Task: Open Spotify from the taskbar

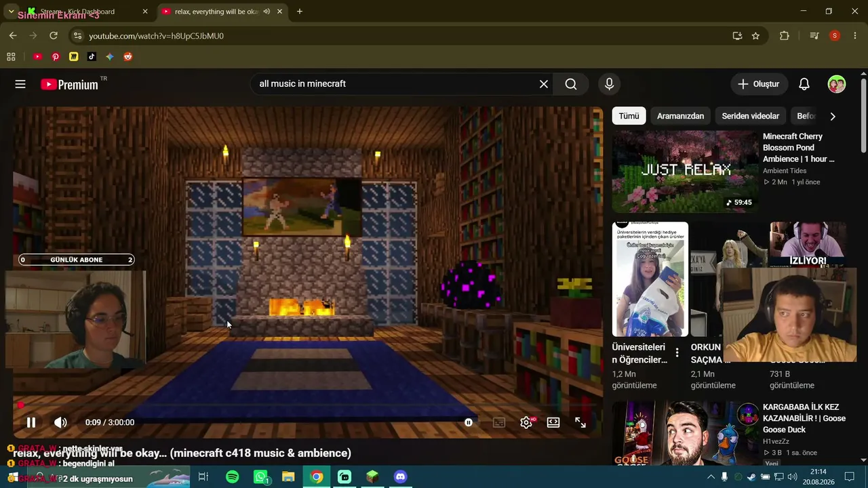Action: click(x=233, y=477)
